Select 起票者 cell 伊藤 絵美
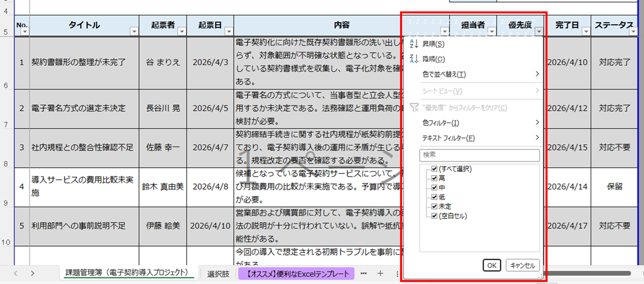Image resolution: width=644 pixels, height=284 pixels. pyautogui.click(x=163, y=226)
